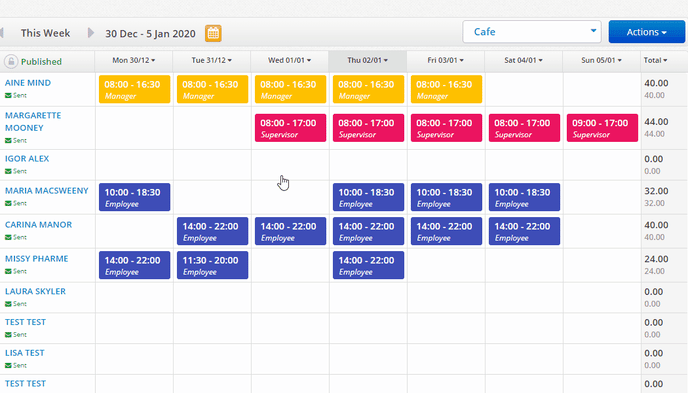Click Missy Pharme total 24.00
688x393 pixels.
(x=656, y=259)
